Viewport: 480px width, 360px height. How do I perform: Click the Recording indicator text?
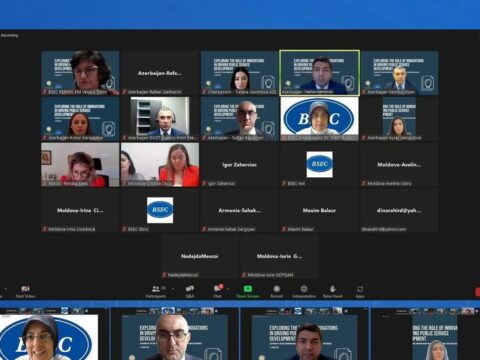9,35
